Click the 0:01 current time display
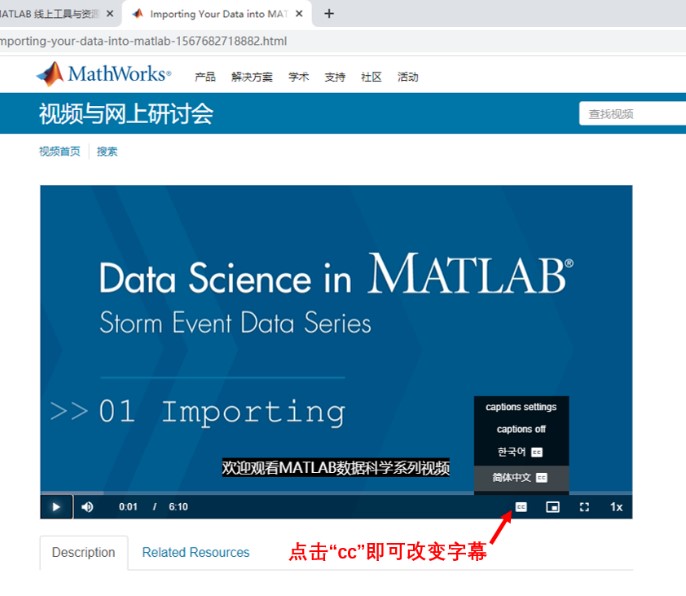The image size is (686, 596). point(128,507)
